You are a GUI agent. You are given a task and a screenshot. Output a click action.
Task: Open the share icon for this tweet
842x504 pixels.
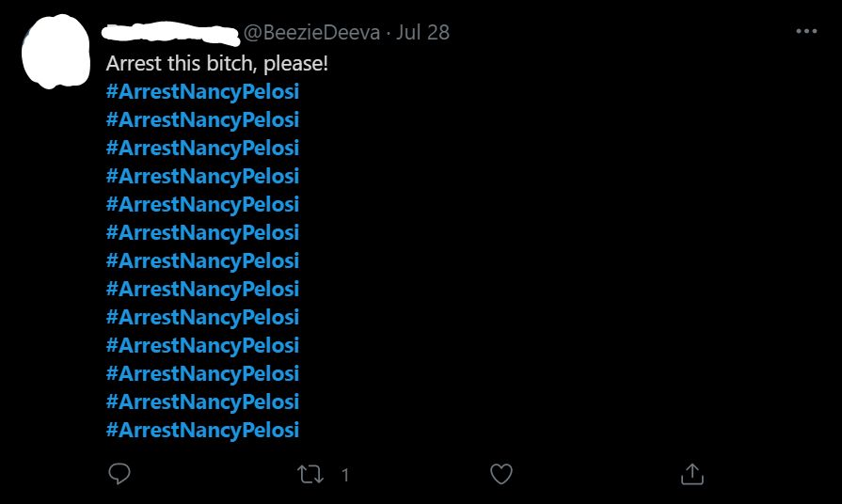pyautogui.click(x=692, y=475)
